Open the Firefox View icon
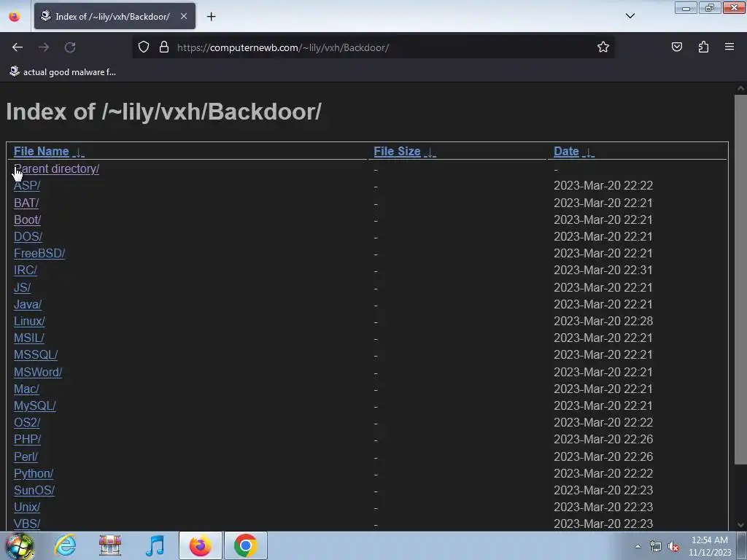 point(15,17)
